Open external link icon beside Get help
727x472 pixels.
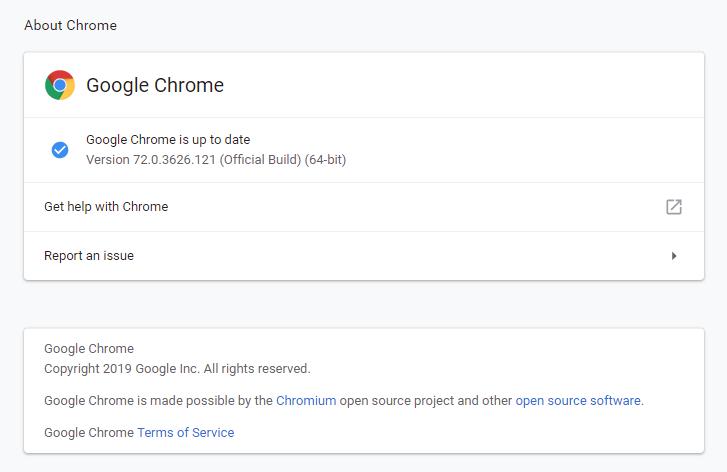click(x=674, y=207)
